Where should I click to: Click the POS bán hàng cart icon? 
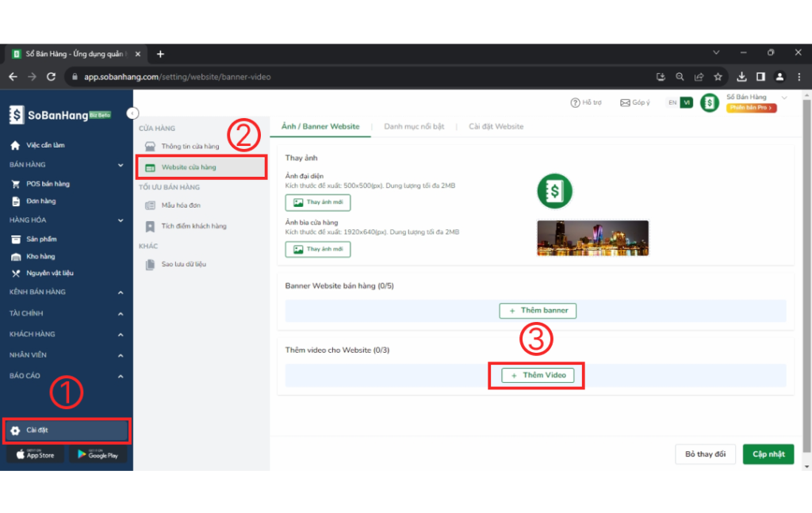coord(16,184)
